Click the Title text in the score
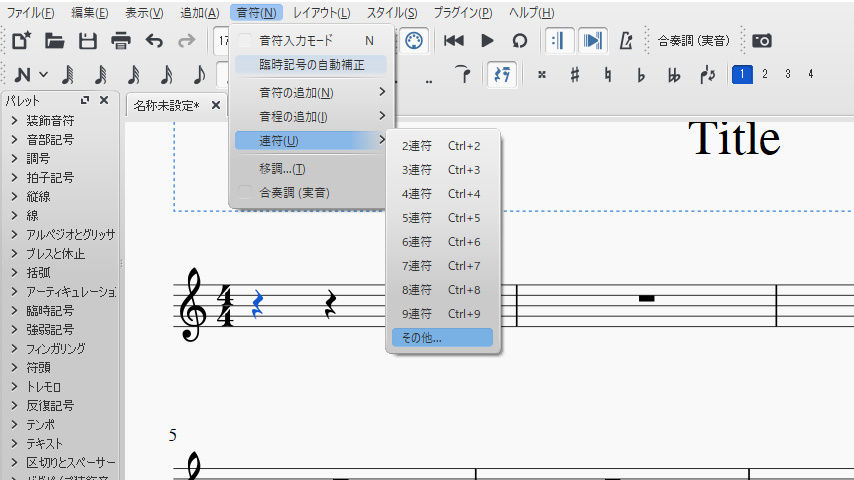Viewport: 854px width, 480px height. click(734, 138)
